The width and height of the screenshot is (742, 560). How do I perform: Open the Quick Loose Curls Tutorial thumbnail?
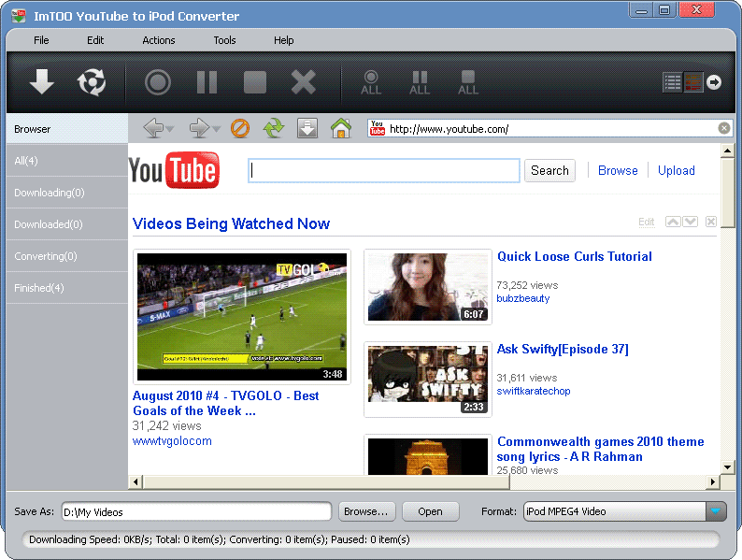pyautogui.click(x=428, y=287)
